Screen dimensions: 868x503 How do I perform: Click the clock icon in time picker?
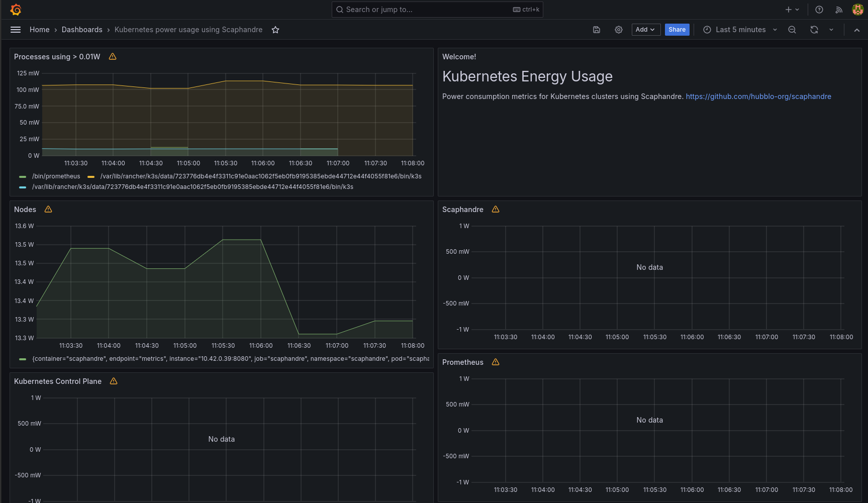(707, 30)
